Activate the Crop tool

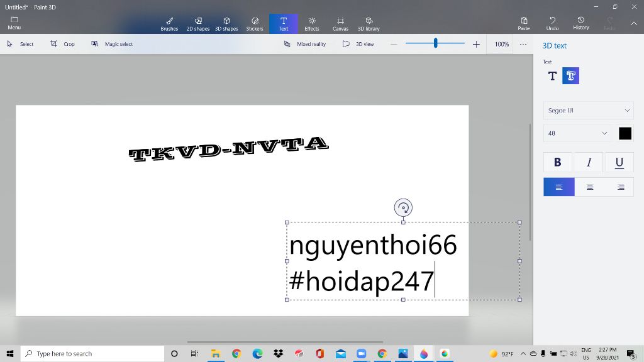[x=62, y=44]
